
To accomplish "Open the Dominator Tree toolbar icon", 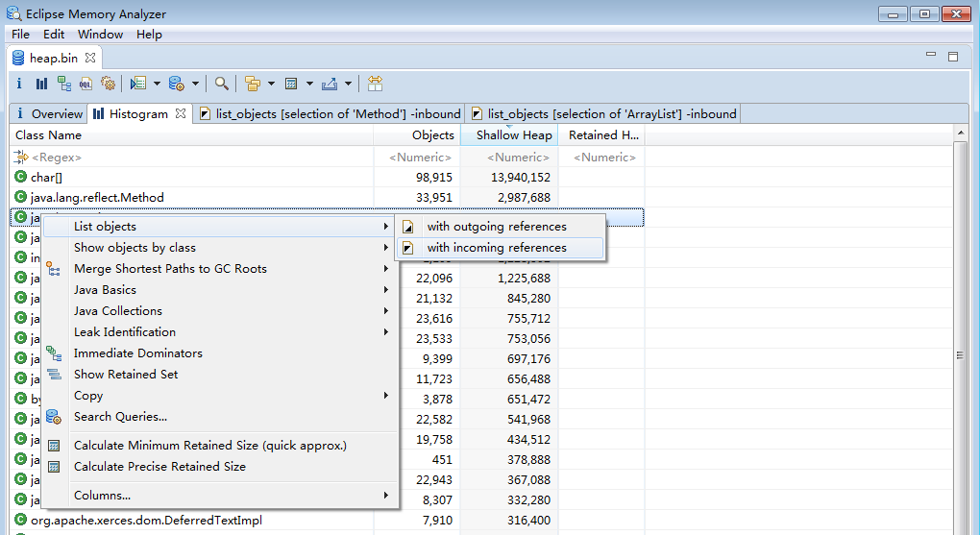I will point(63,84).
